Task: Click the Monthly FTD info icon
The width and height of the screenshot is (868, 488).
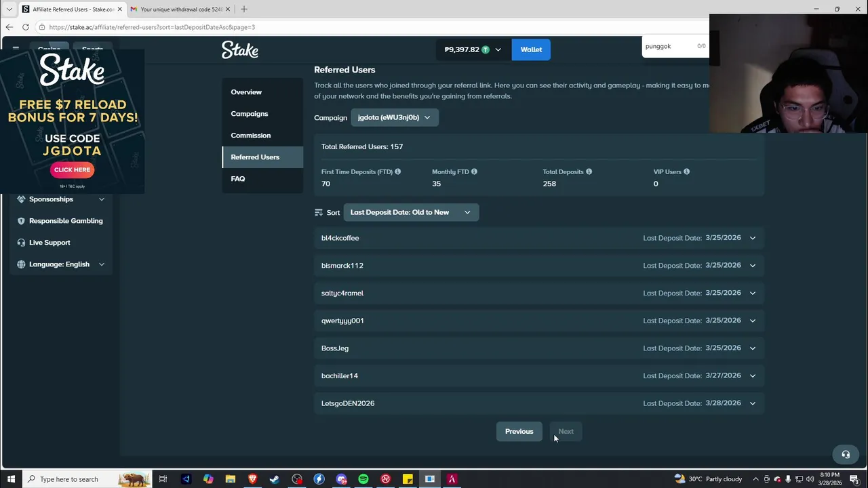Action: pos(474,171)
